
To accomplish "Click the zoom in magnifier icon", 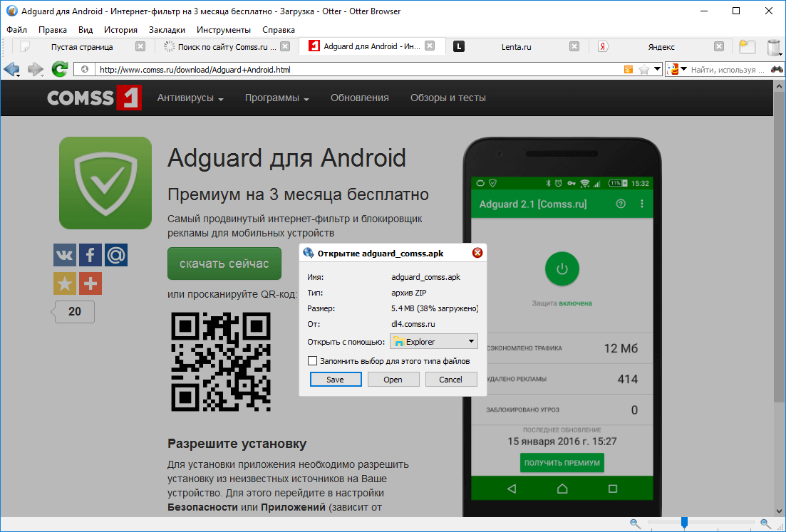I will tap(765, 523).
